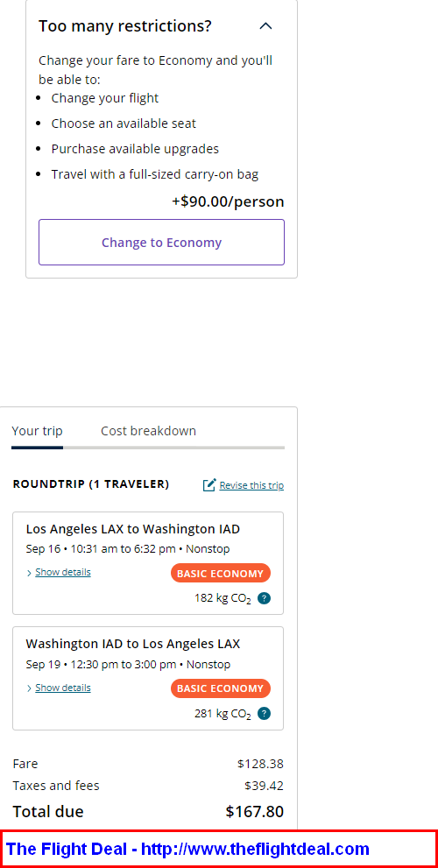The height and width of the screenshot is (868, 438).
Task: Click The Flight Deal website banner link
Action: point(187,849)
